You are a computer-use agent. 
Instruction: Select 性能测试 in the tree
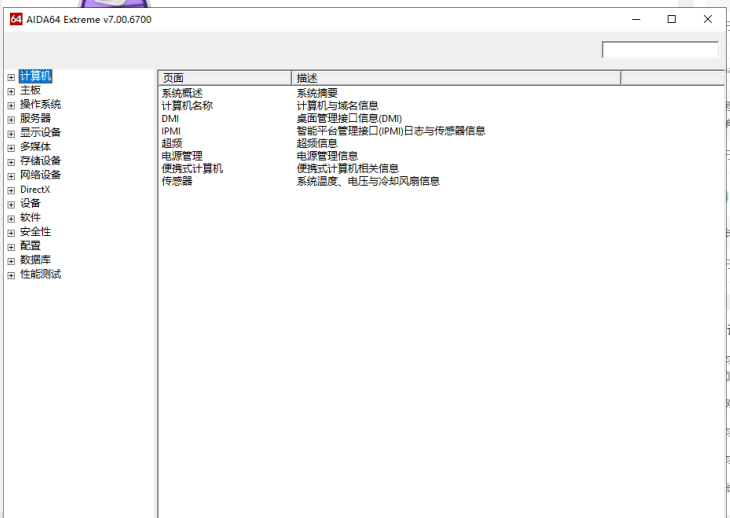41,274
